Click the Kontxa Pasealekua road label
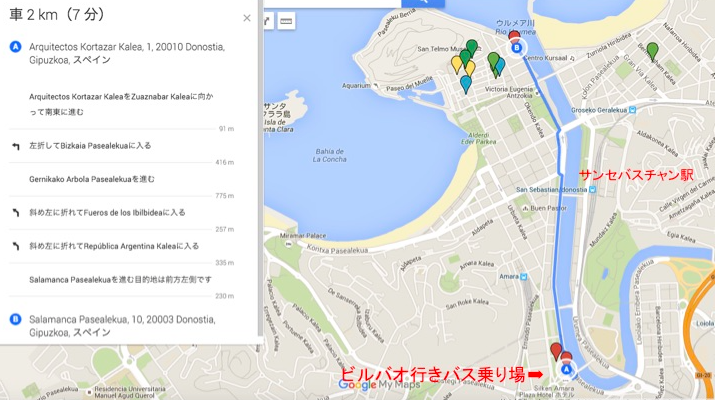The height and width of the screenshot is (400, 715). pyautogui.click(x=337, y=249)
